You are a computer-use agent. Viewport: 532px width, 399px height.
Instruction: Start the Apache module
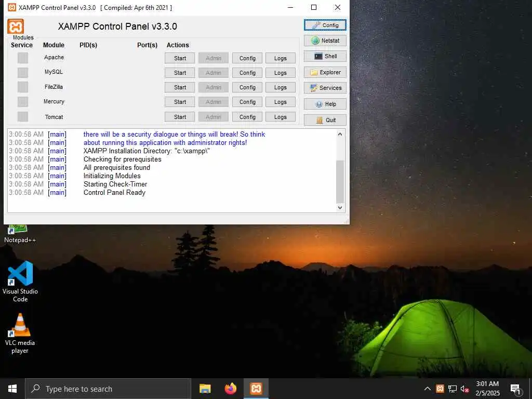(180, 58)
